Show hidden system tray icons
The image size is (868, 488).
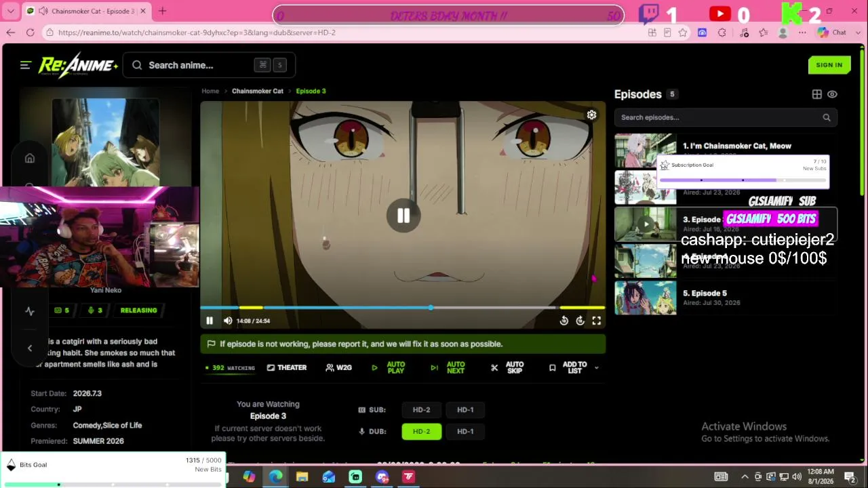(745, 477)
